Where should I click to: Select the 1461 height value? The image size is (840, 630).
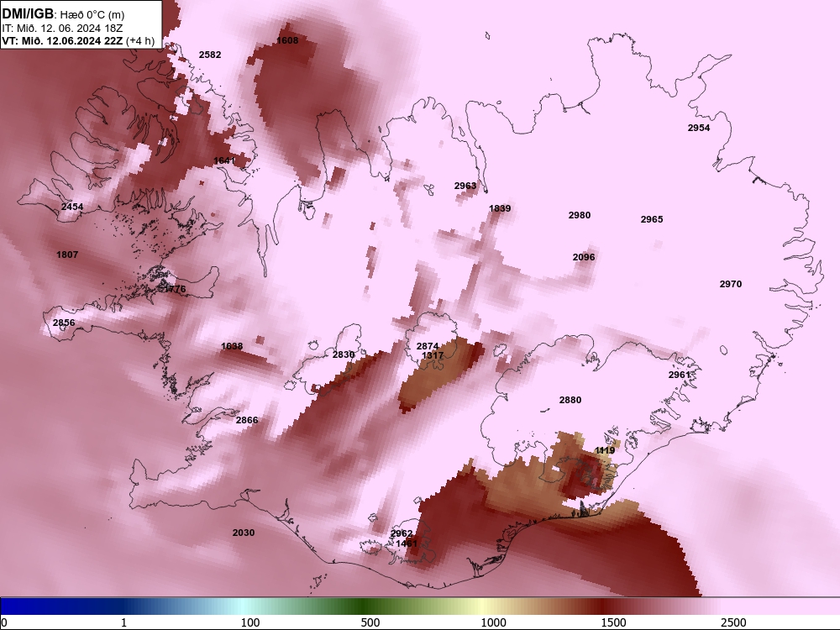pyautogui.click(x=406, y=543)
